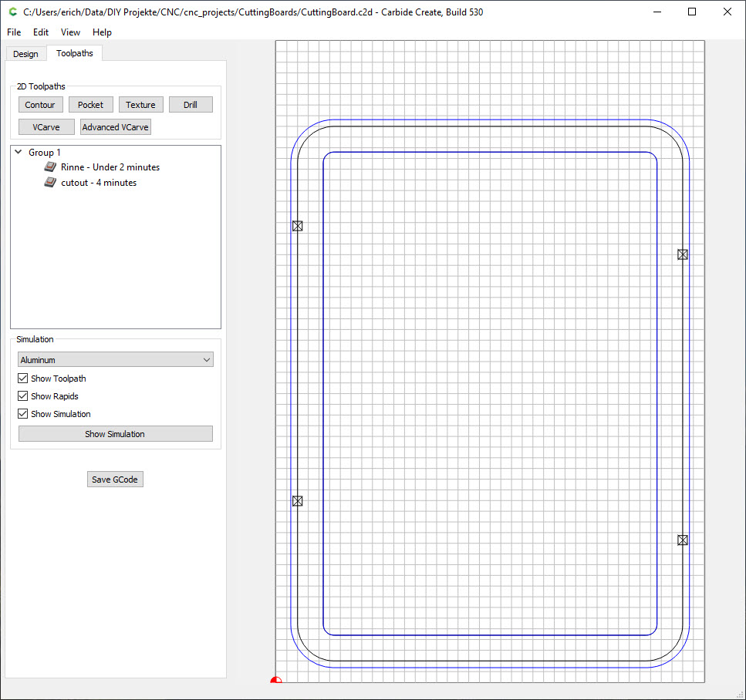Click the red origin marker on canvas

pos(276,680)
